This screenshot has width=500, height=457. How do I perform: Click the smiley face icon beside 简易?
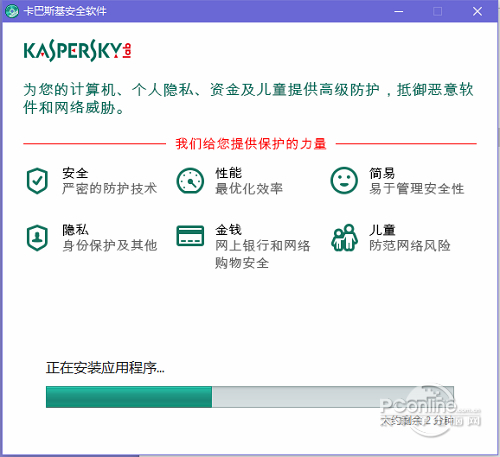tap(344, 181)
